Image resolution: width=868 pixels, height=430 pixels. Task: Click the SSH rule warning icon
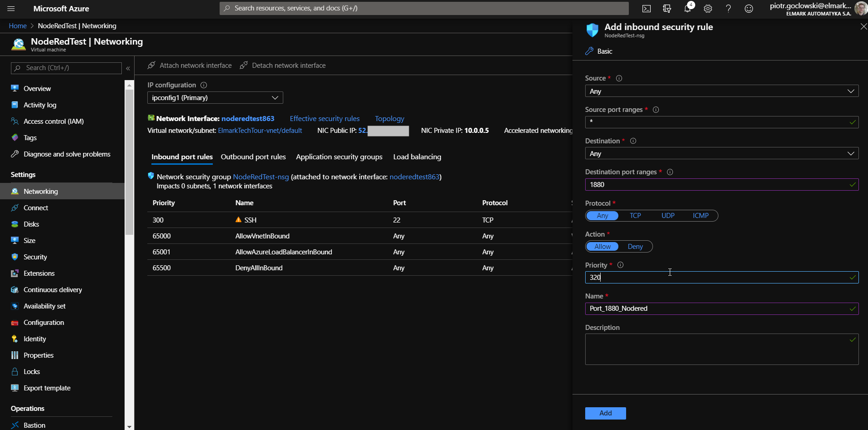[x=238, y=220]
